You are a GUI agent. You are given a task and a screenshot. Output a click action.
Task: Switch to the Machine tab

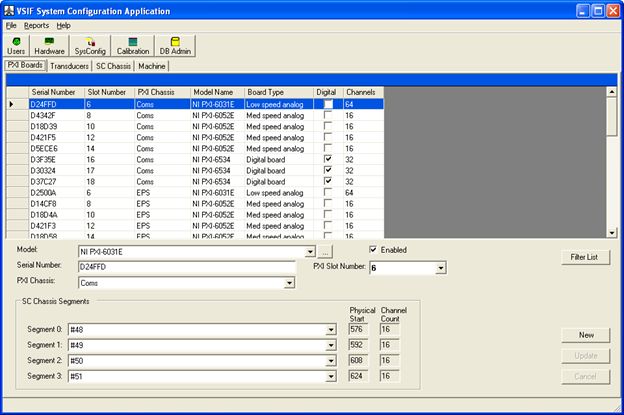pyautogui.click(x=152, y=66)
